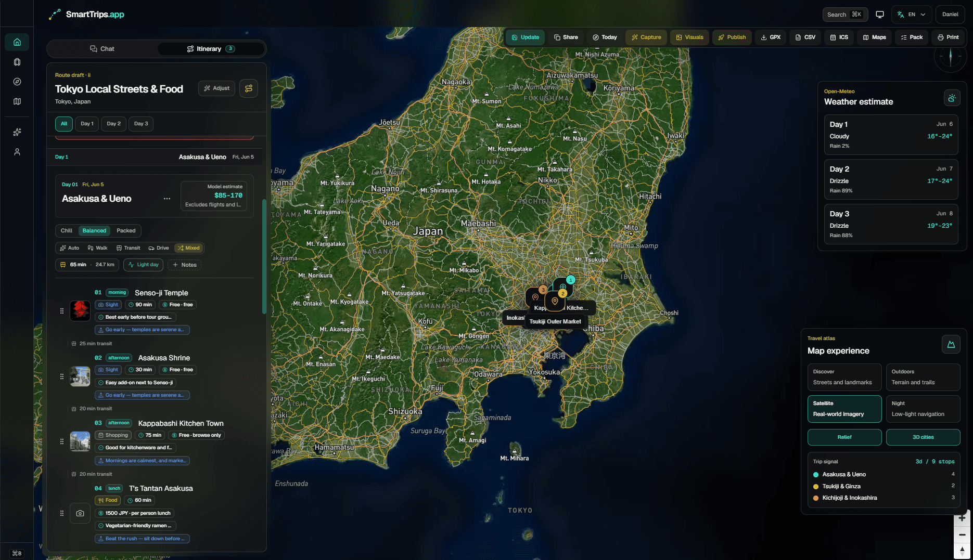Screen dimensions: 973x560
Task: Switch to the Itinerary tab
Action: point(211,49)
